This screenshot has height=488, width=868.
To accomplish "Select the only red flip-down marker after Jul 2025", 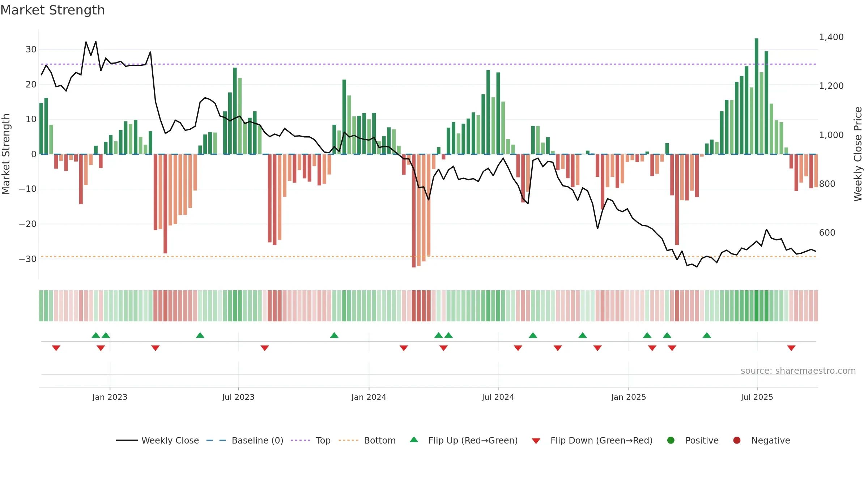I will [791, 348].
